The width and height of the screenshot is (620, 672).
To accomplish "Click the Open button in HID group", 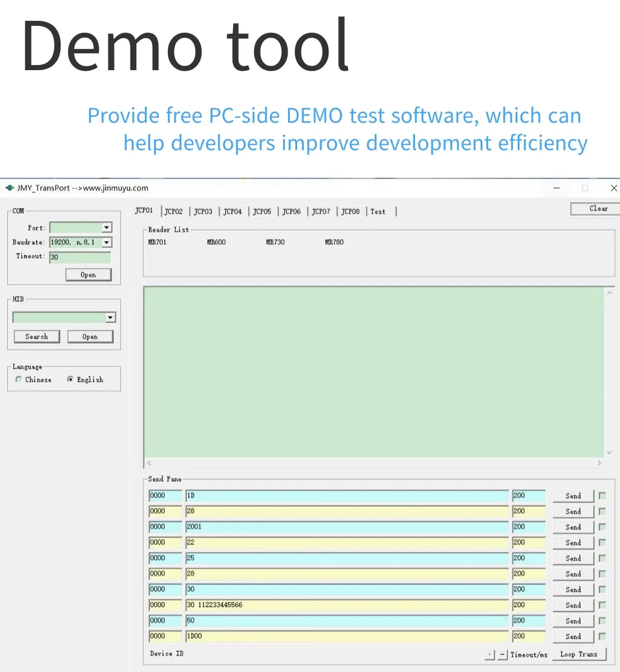I will [x=90, y=336].
